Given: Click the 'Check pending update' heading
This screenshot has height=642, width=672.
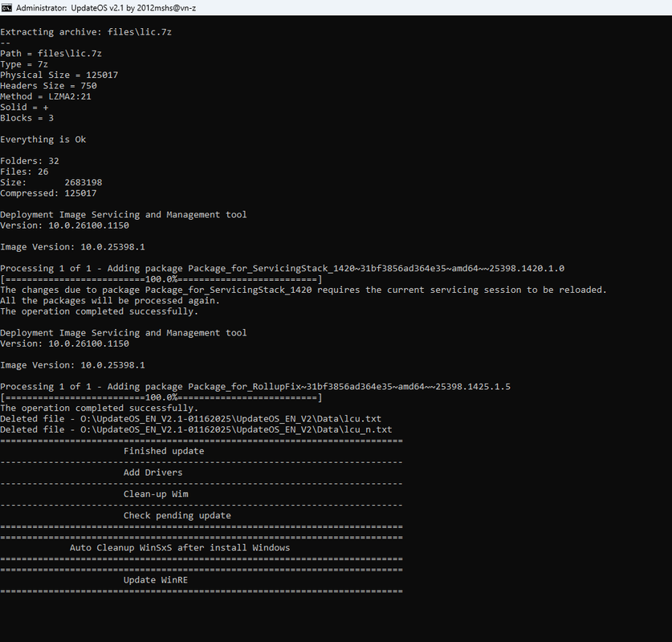Looking at the screenshot, I should (177, 516).
